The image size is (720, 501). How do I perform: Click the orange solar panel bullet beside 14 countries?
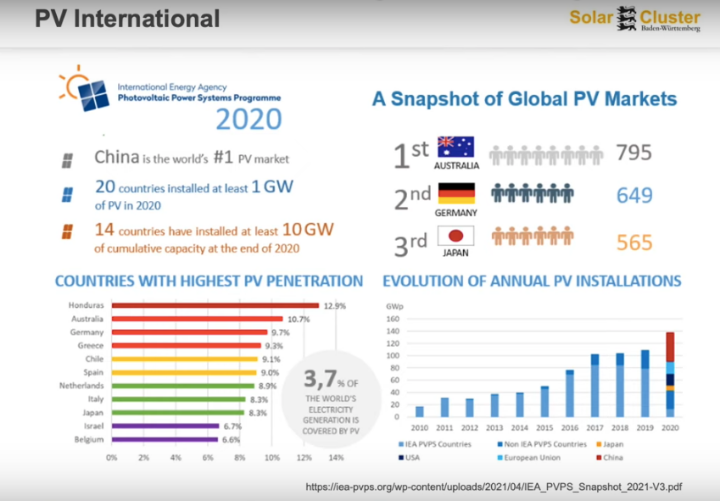[x=67, y=231]
